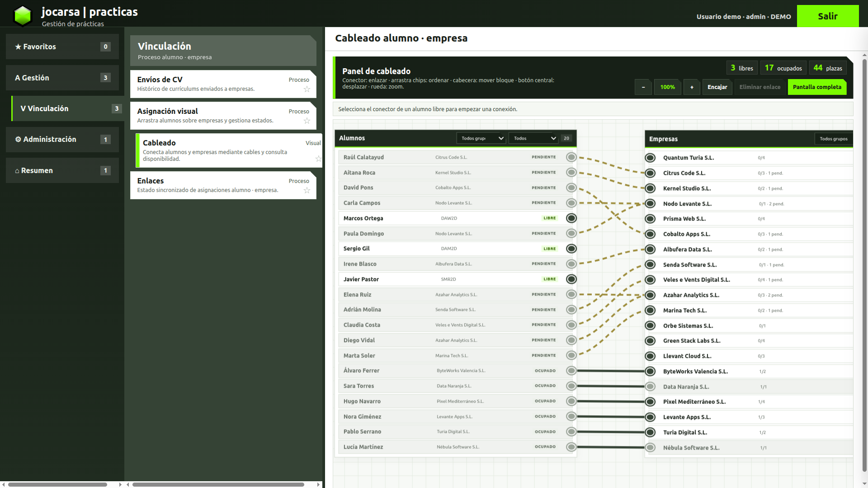Click Prisma Web S.L. connector port
Viewport: 868px width, 488px height.
point(650,219)
